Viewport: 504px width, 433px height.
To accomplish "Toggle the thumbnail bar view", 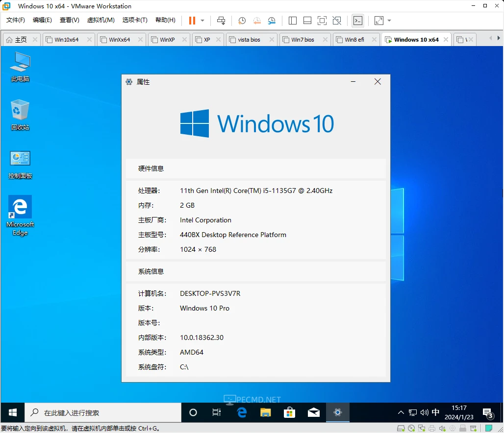I will [307, 21].
